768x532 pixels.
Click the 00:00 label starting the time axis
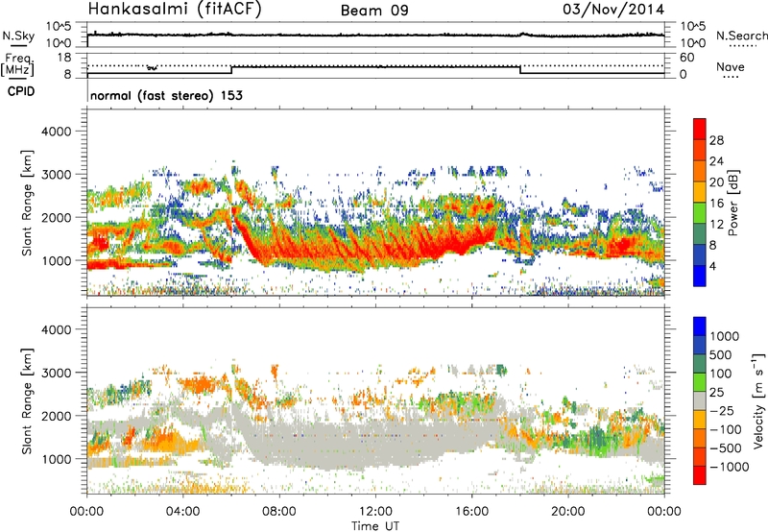click(x=87, y=512)
